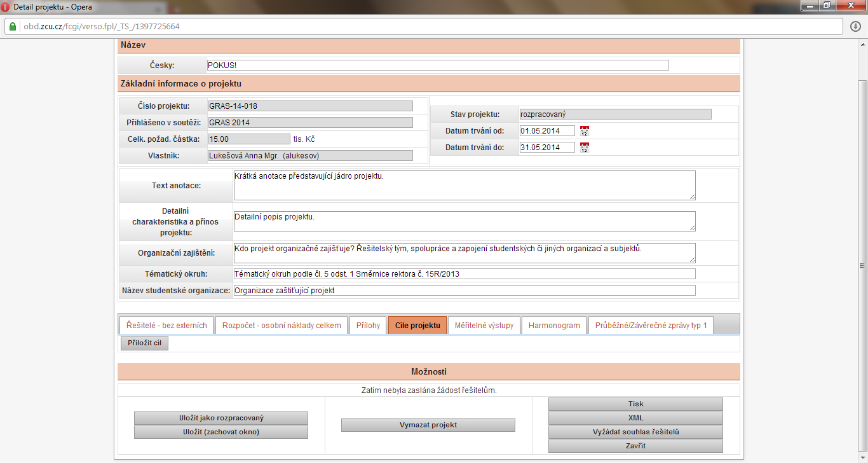This screenshot has width=868, height=463.
Task: Click Uložit (zachovat okno) button
Action: click(221, 432)
